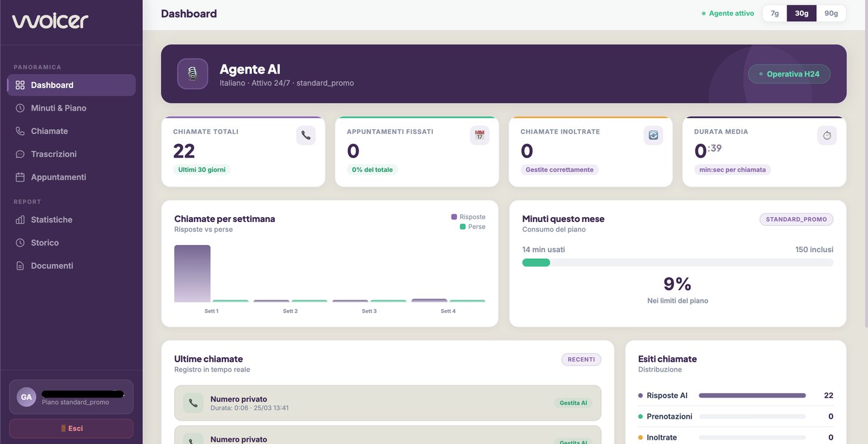Click the microphone icon in Agente AI banner
The height and width of the screenshot is (444, 868).
click(x=192, y=74)
